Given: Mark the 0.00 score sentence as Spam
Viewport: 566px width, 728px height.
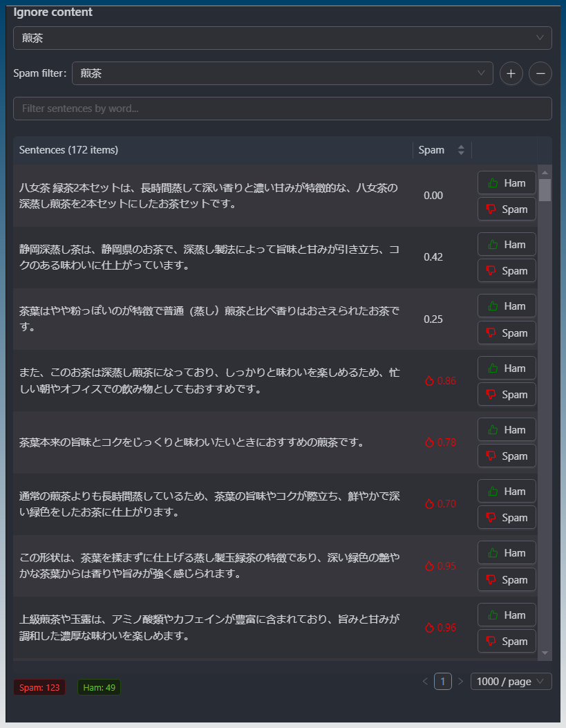Looking at the screenshot, I should tap(507, 209).
